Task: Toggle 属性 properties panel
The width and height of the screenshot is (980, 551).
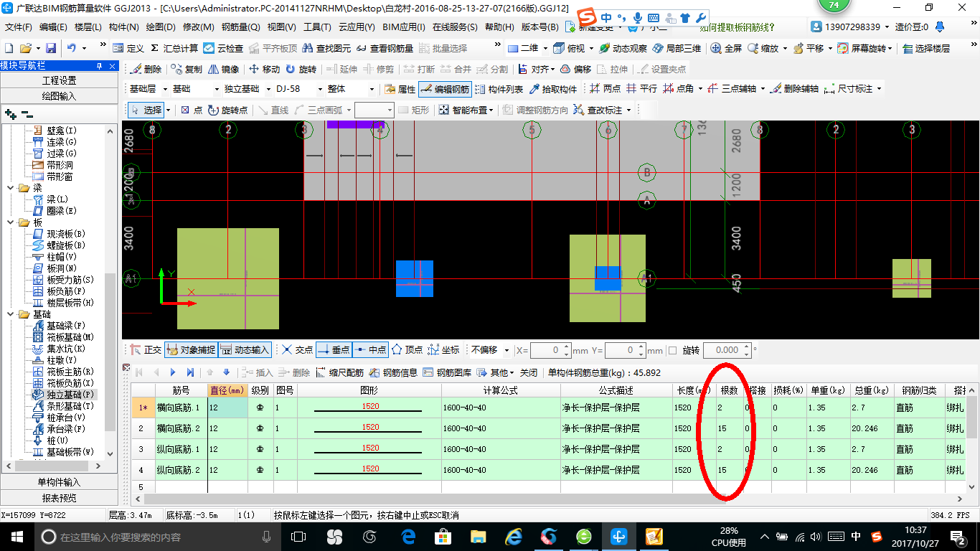Action: click(x=400, y=89)
